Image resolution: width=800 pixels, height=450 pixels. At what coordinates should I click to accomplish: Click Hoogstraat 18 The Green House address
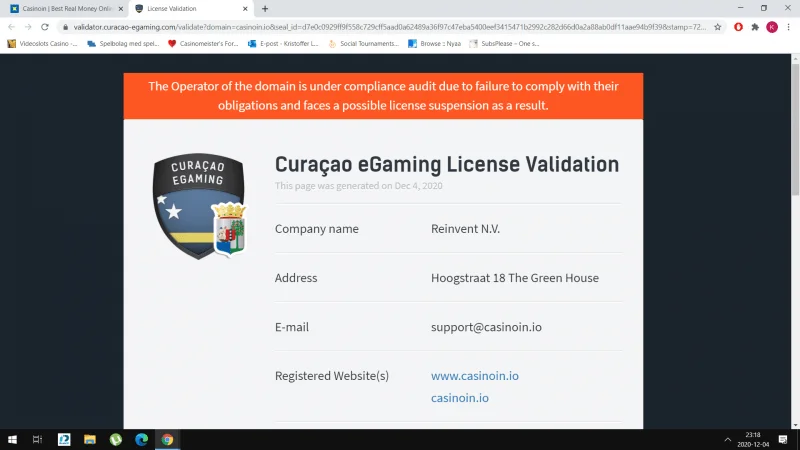(515, 278)
